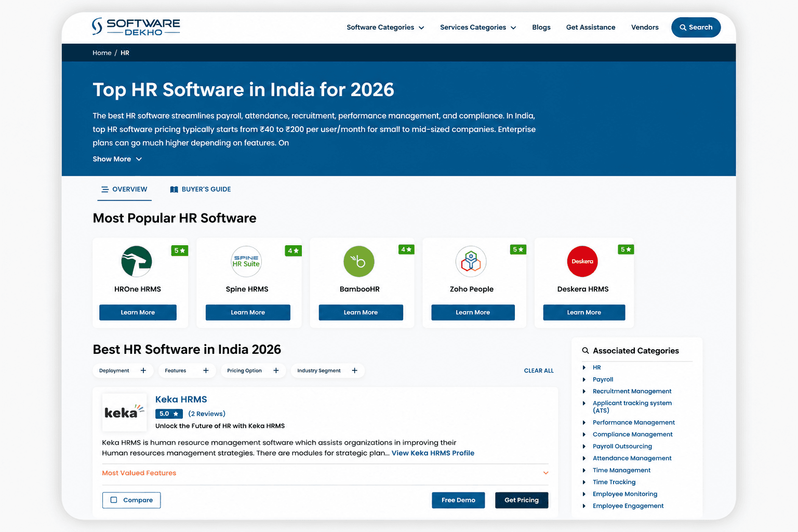Open the Industry Segment filter
This screenshot has height=532, width=798.
[327, 370]
